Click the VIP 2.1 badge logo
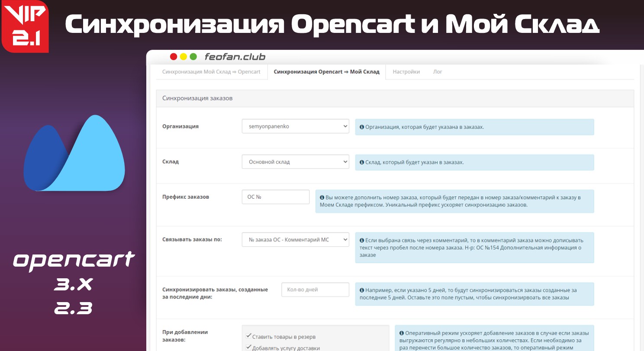The width and height of the screenshot is (644, 351). coord(25,26)
